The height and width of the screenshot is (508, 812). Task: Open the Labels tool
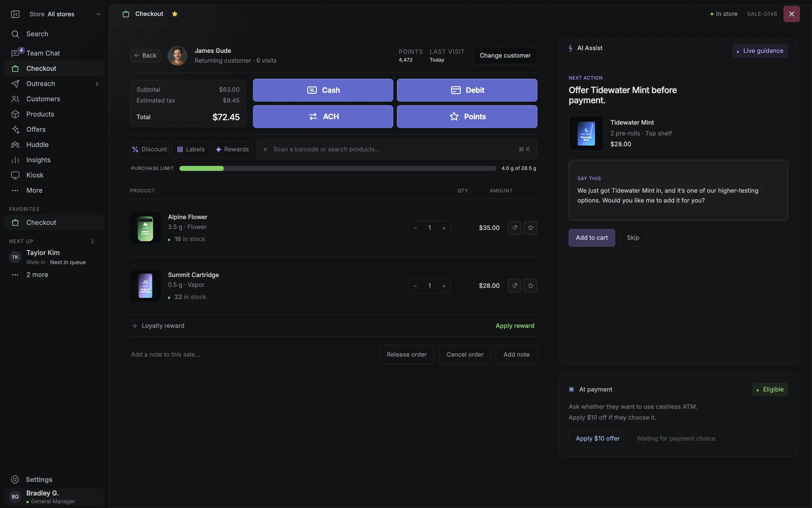point(191,149)
